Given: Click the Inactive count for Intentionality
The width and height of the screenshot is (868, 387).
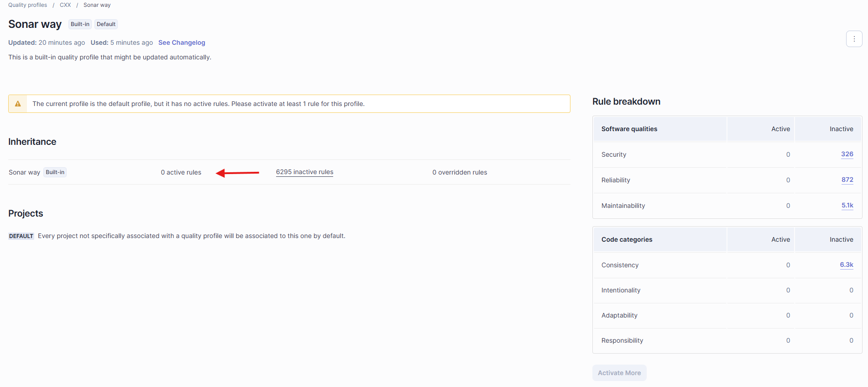Looking at the screenshot, I should [x=851, y=290].
